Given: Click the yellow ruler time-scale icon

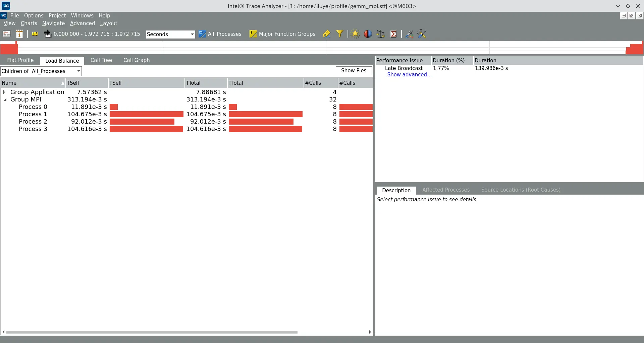Looking at the screenshot, I should 35,34.
